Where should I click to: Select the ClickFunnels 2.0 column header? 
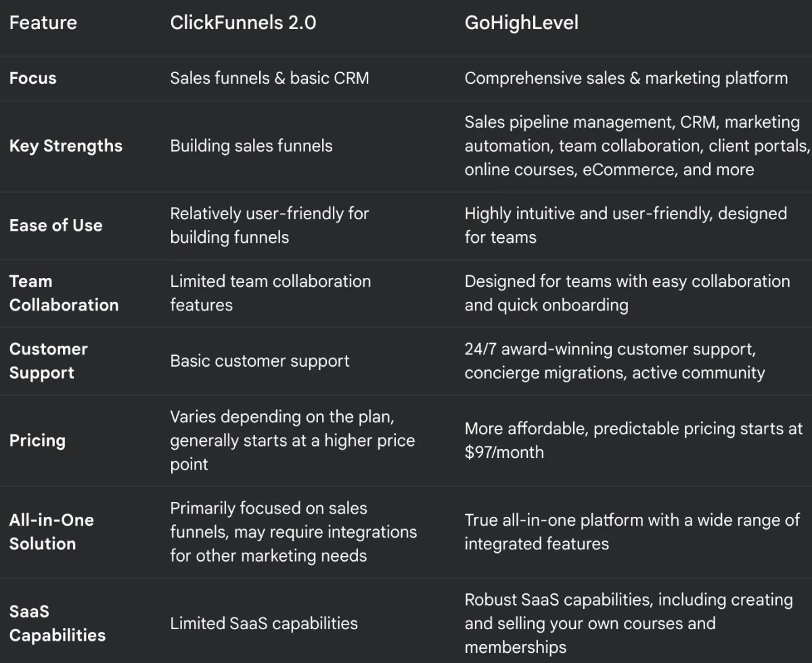click(x=243, y=22)
